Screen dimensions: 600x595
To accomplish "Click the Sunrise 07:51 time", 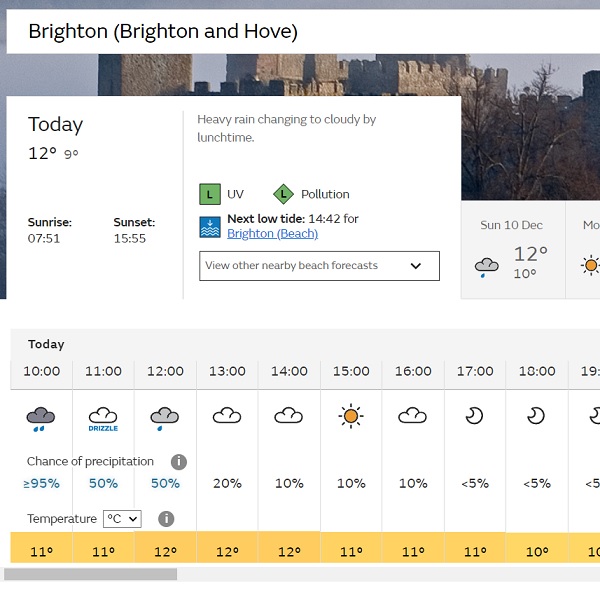I will tap(44, 239).
